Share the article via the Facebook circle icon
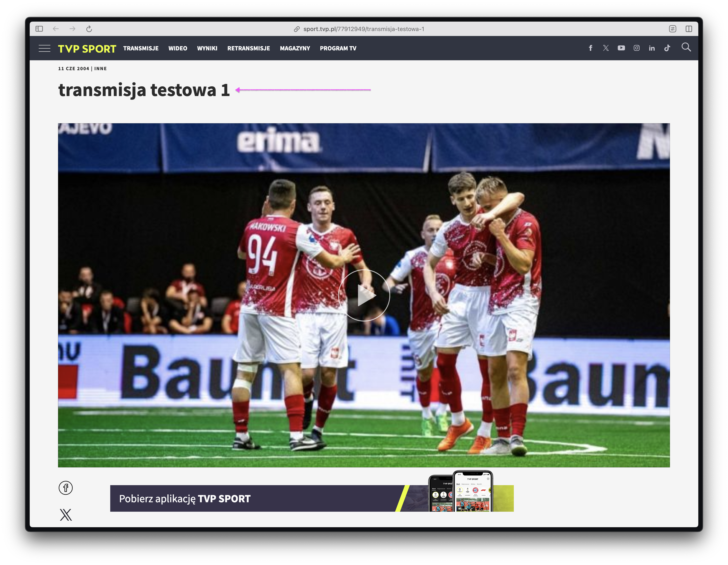The height and width of the screenshot is (565, 728). coord(66,488)
